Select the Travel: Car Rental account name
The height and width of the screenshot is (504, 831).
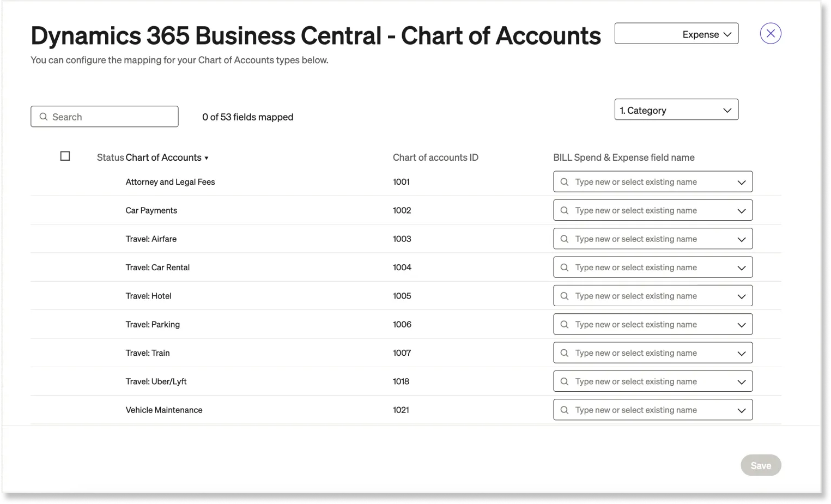pyautogui.click(x=157, y=268)
